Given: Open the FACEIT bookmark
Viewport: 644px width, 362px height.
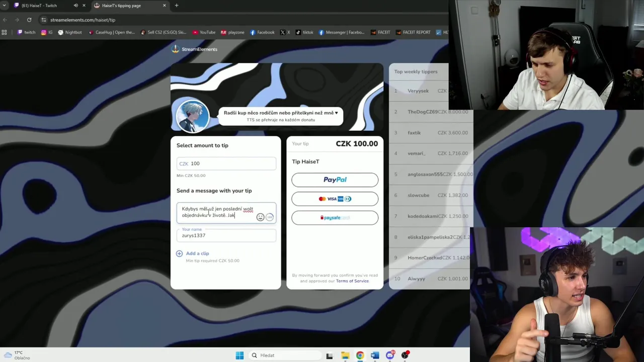Looking at the screenshot, I should pos(380,32).
